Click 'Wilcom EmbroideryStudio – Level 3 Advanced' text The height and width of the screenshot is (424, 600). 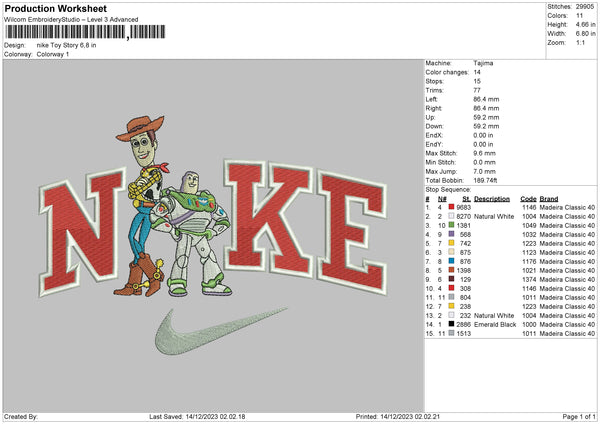[x=71, y=20]
